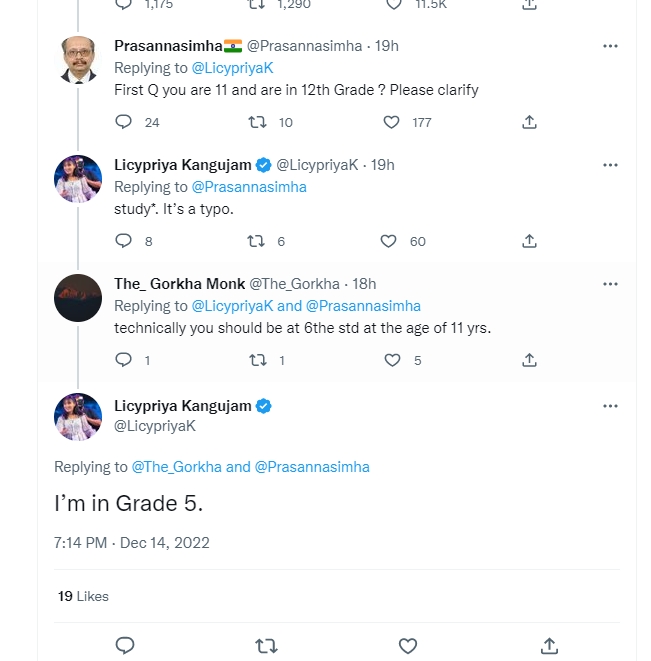Share The_ Gorkha Monk's tweet
This screenshot has height=661, width=651.
pyautogui.click(x=530, y=360)
